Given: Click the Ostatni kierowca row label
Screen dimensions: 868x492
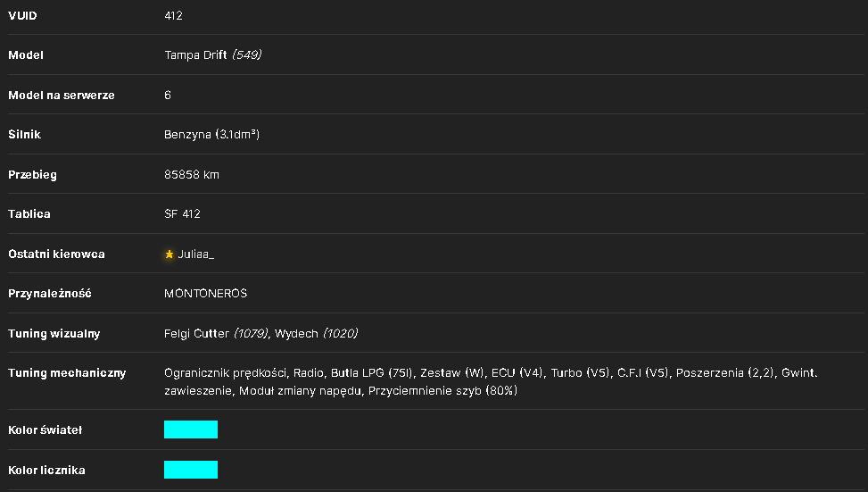Looking at the screenshot, I should [x=56, y=254].
